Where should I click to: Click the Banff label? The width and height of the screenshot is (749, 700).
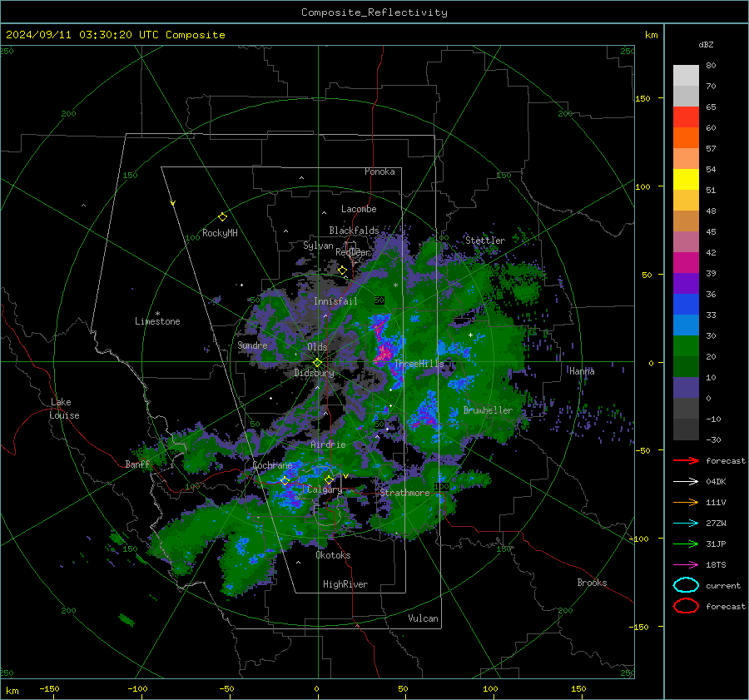click(x=137, y=464)
